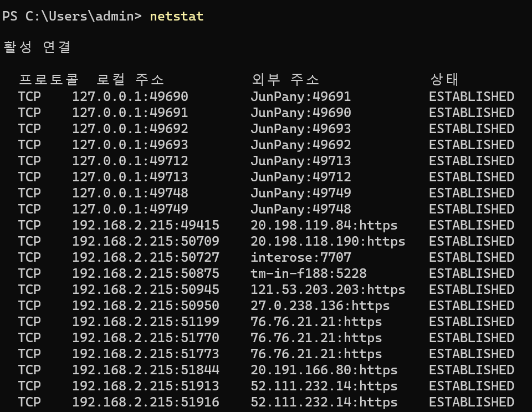Click local address 127.0.0.1:49692
The image size is (532, 412).
pyautogui.click(x=130, y=129)
